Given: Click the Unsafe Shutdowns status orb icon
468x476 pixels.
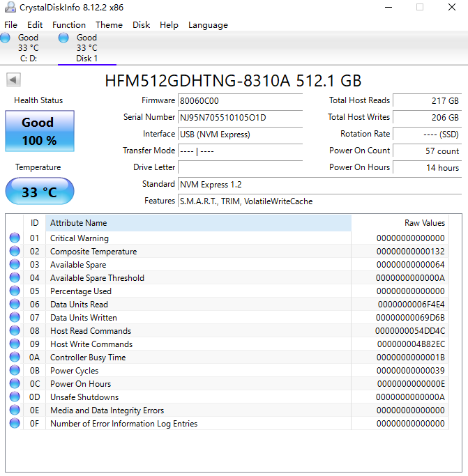Looking at the screenshot, I should tap(15, 397).
